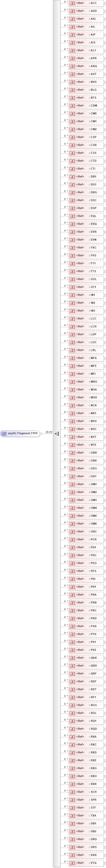Viewport: 106px width, 868px height.
Task: Expand the OM6 element reference
Action: pyautogui.click(x=105, y=524)
